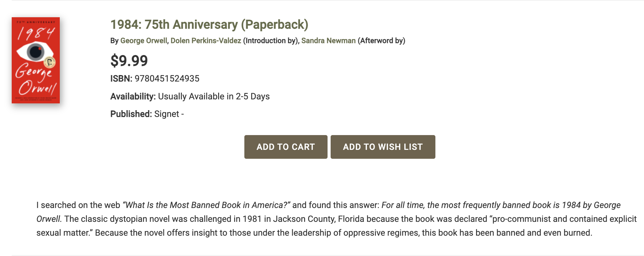Click the italic question about Most Banned Book

206,205
